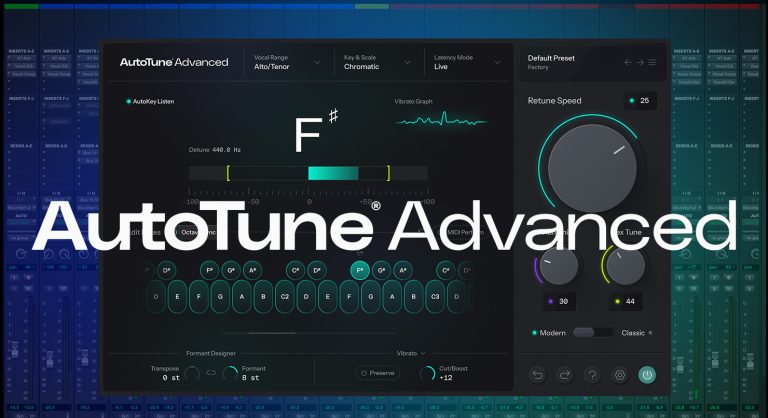Click the B key beside C2
768x418 pixels.
[263, 296]
